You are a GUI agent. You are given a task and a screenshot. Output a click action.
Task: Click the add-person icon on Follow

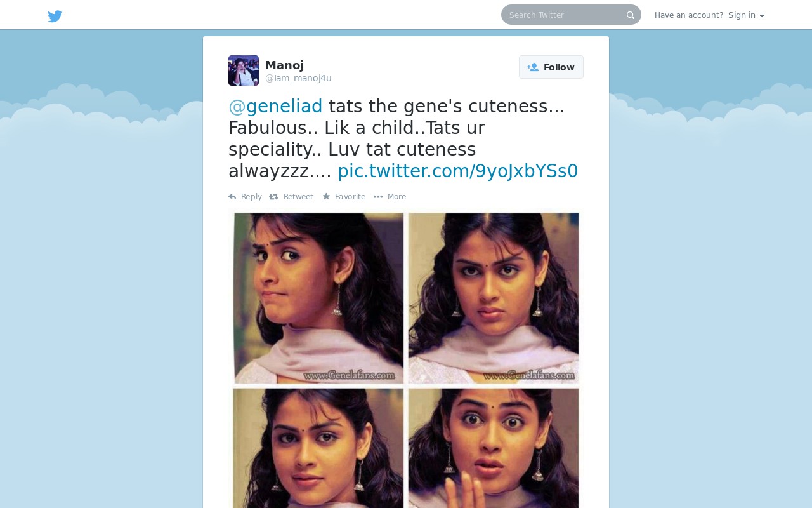pos(533,67)
